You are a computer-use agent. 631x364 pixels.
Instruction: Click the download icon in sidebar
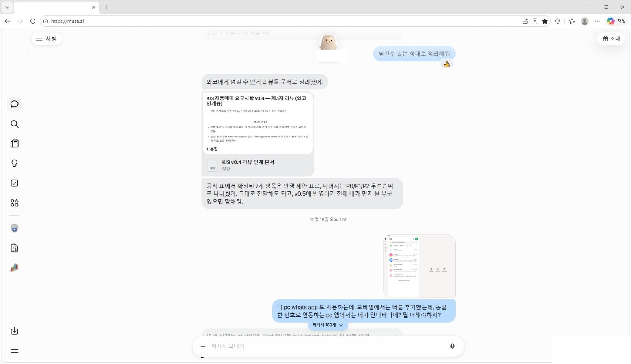[x=15, y=331]
